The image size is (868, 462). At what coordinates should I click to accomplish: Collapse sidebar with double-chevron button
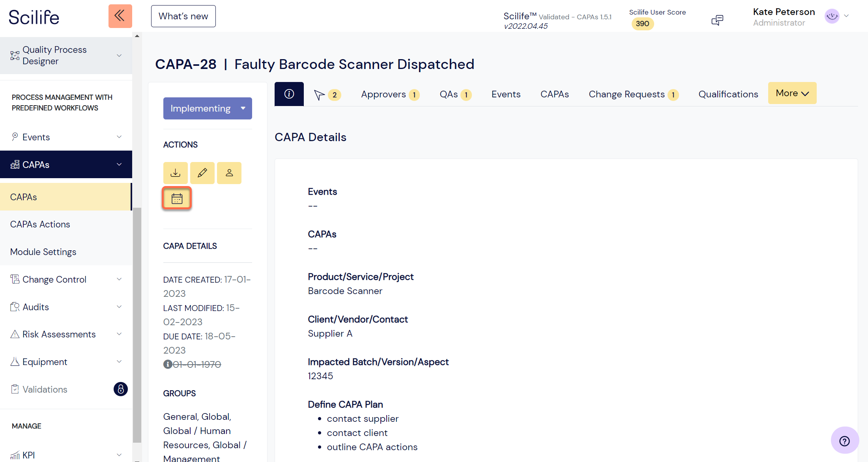pyautogui.click(x=120, y=16)
